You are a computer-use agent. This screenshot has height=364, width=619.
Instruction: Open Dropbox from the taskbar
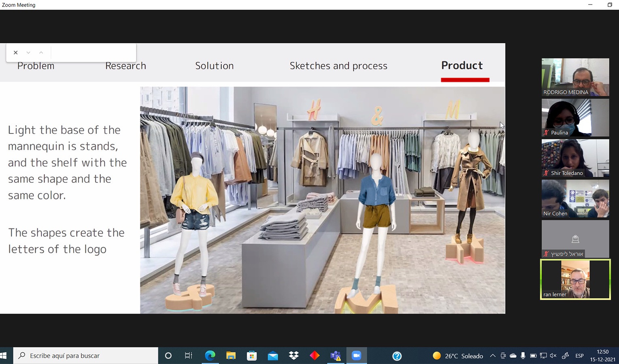(294, 356)
